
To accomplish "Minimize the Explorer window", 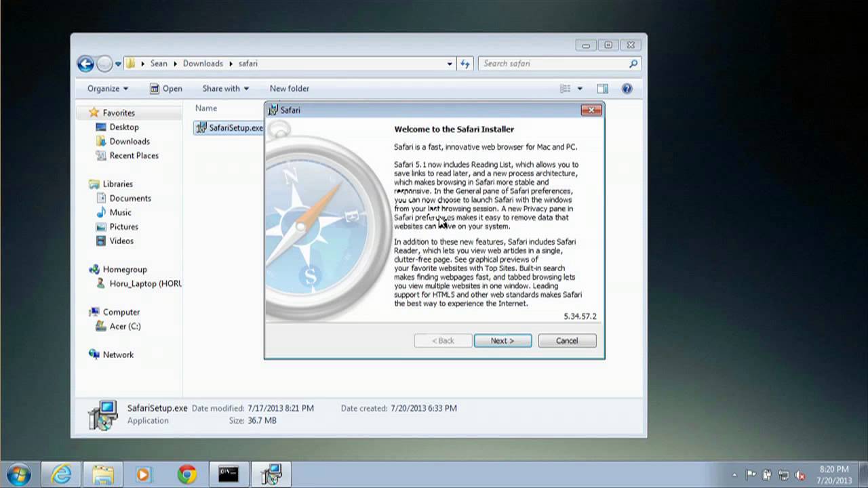I will pos(586,45).
